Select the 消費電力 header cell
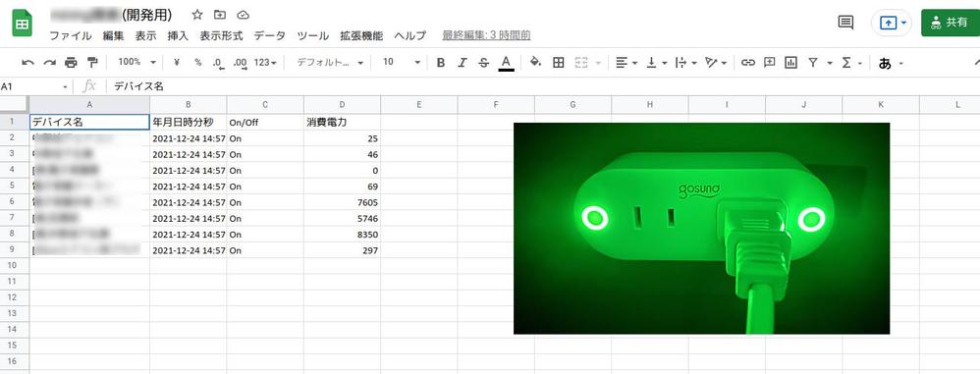The width and height of the screenshot is (980, 374). [x=342, y=122]
